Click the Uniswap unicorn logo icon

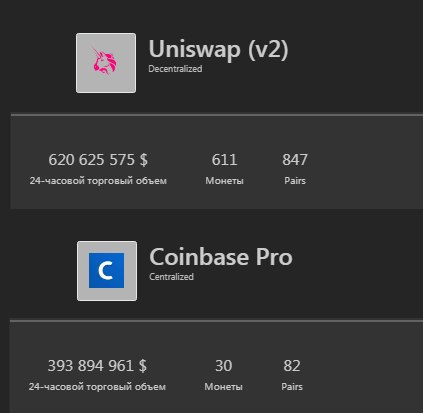(106, 63)
